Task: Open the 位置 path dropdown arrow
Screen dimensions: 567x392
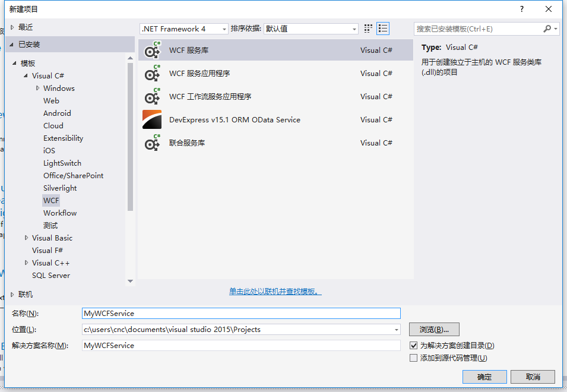Action: click(x=397, y=330)
